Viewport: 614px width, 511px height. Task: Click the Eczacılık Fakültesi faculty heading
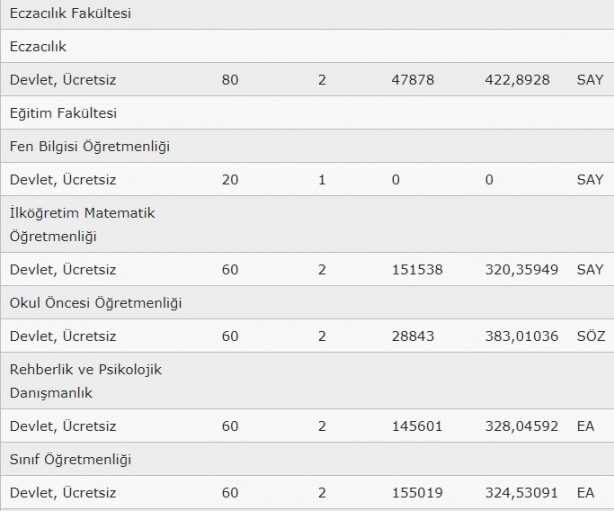[70, 14]
